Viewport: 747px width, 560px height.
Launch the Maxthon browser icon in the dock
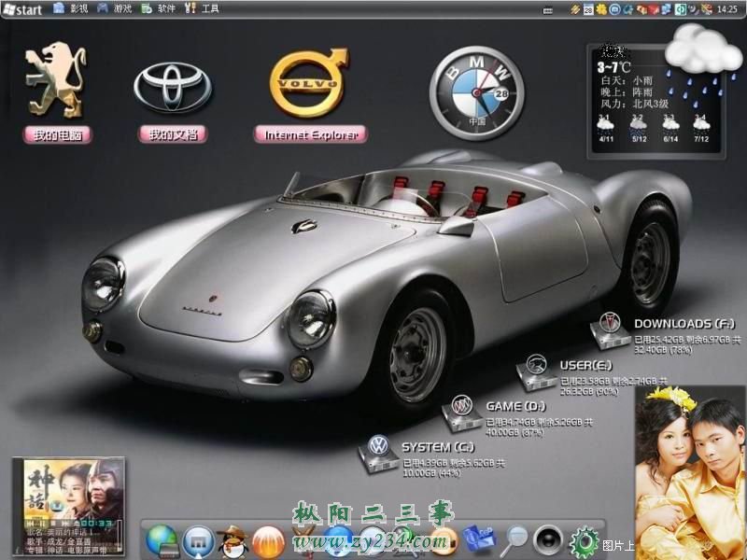199,542
